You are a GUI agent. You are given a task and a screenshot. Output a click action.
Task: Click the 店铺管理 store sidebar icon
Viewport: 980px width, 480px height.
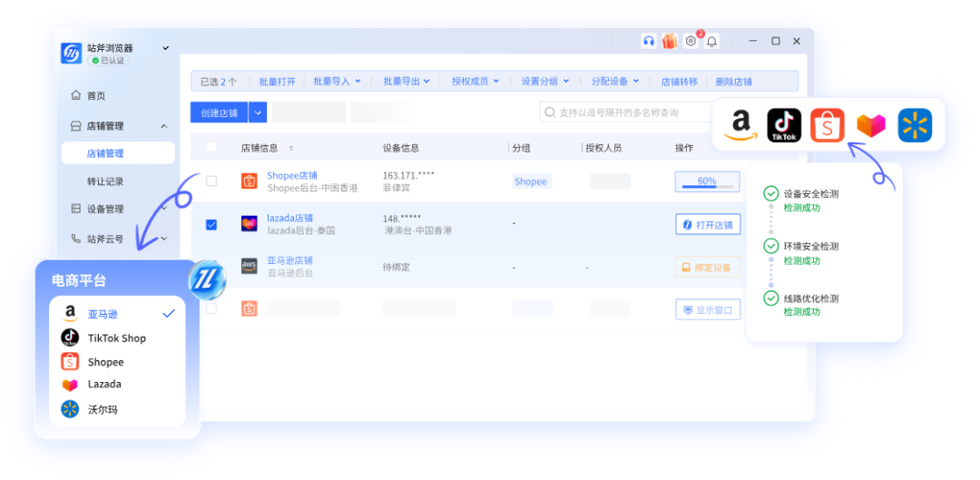[x=75, y=125]
